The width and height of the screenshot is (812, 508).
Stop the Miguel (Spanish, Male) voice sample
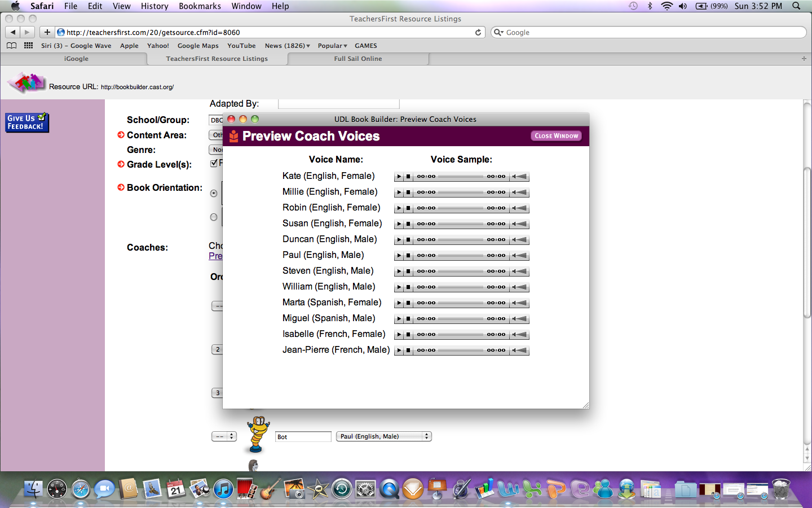(x=408, y=319)
